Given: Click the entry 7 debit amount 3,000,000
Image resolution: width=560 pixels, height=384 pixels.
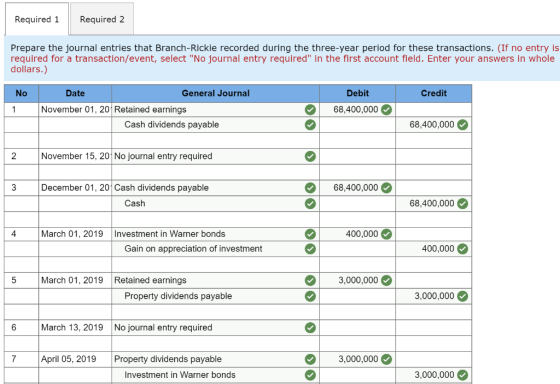Looking at the screenshot, I should 358,359.
